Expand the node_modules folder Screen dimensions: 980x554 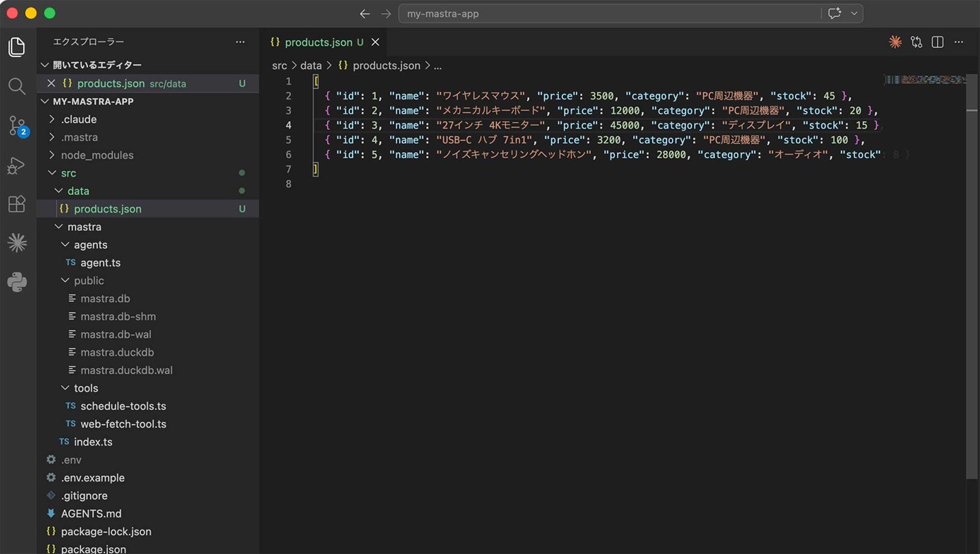click(148, 155)
